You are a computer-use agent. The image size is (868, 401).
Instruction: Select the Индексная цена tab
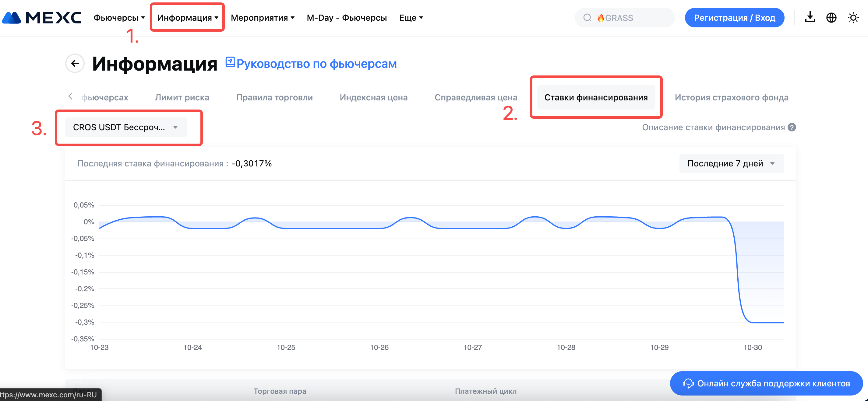[373, 97]
